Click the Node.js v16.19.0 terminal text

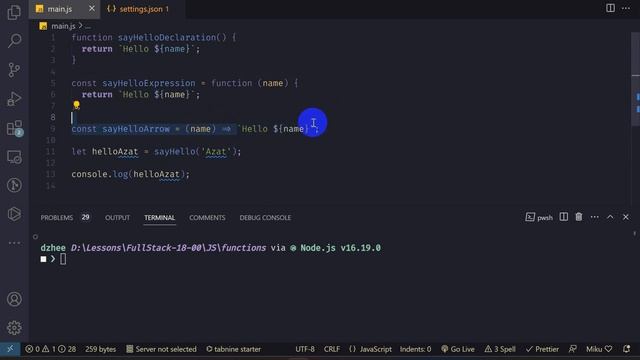(x=340, y=248)
